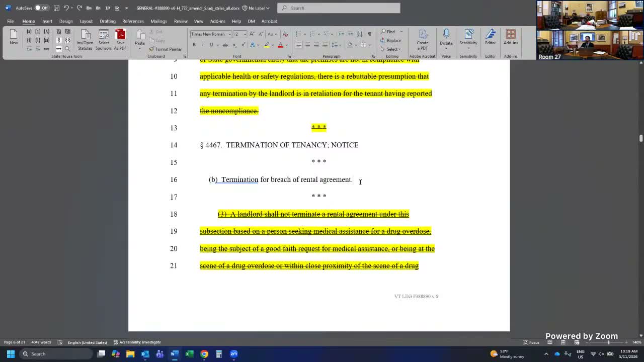This screenshot has height=362, width=644.
Task: Open the Change Case (Aa) dropdown
Action: [x=272, y=34]
